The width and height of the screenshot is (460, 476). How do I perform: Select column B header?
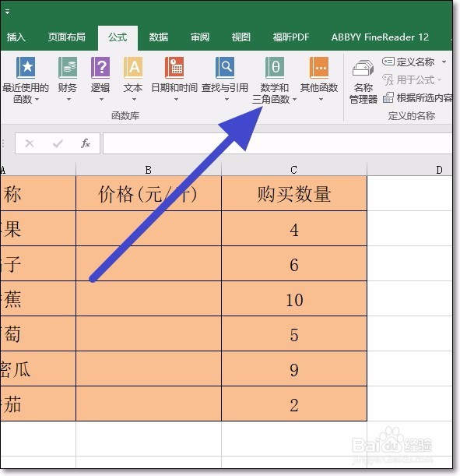tap(149, 170)
